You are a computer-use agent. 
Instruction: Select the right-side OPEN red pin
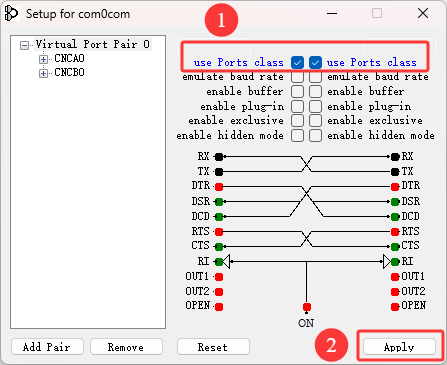[395, 307]
